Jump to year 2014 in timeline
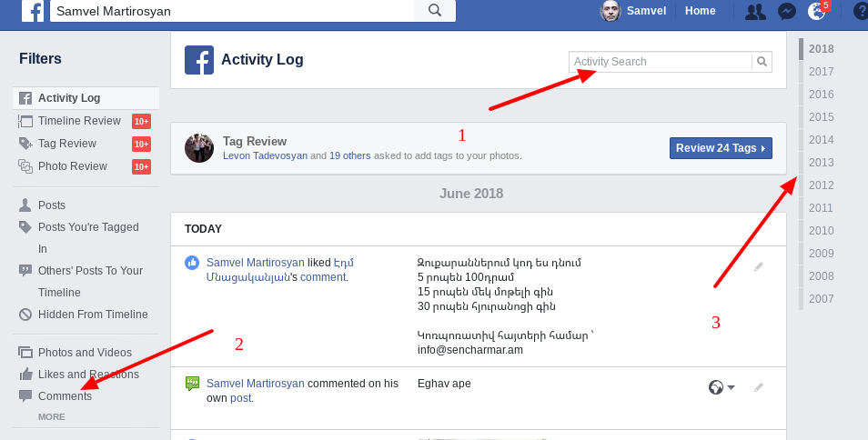The image size is (868, 440). click(x=821, y=139)
